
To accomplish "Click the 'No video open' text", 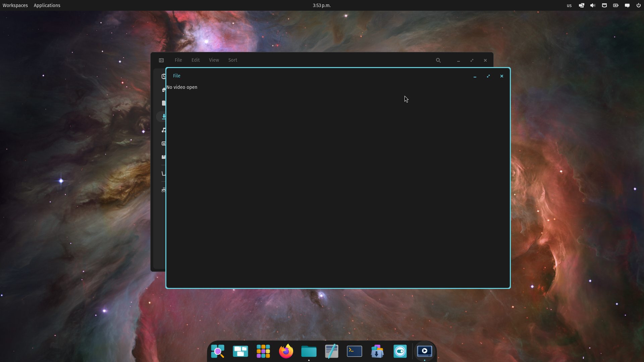I will coord(182,87).
